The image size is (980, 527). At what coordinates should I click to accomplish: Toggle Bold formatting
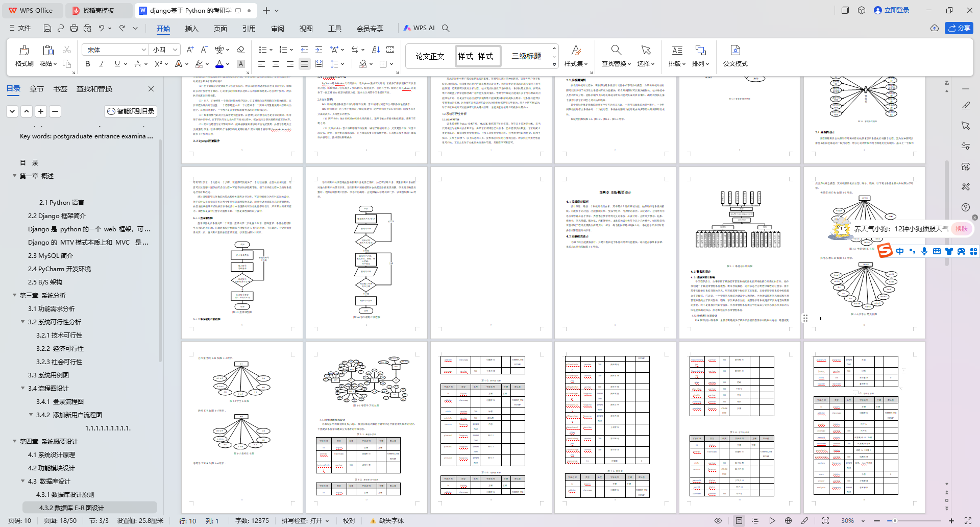(x=88, y=64)
